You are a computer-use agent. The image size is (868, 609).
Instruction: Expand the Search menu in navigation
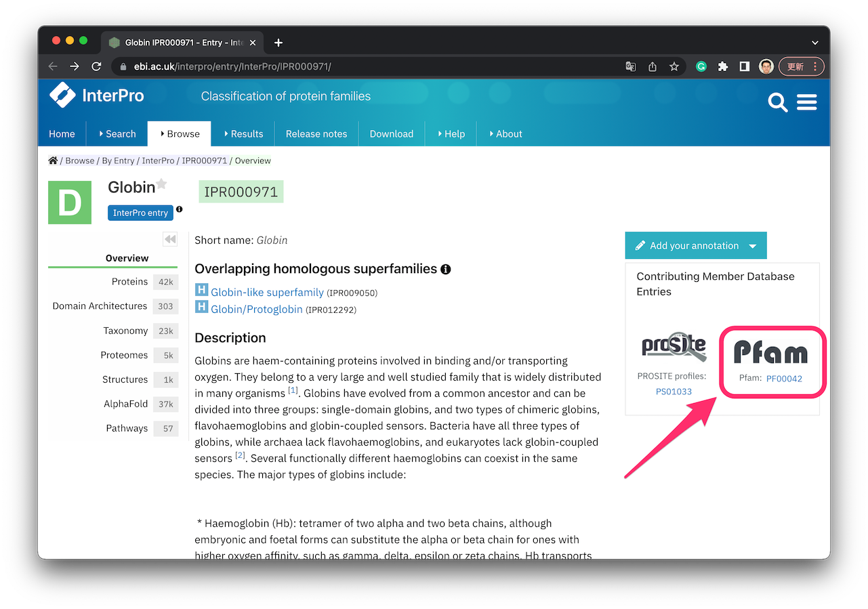[117, 134]
